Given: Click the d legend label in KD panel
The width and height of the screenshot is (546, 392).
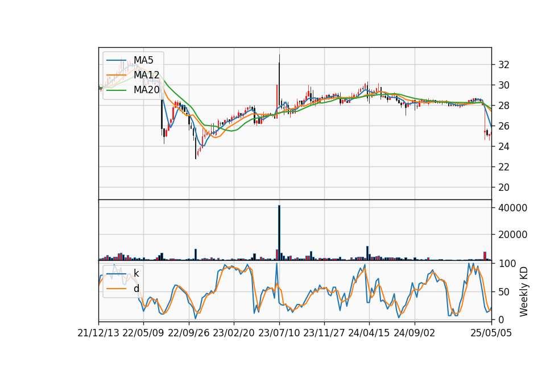Looking at the screenshot, I should click(x=136, y=289).
